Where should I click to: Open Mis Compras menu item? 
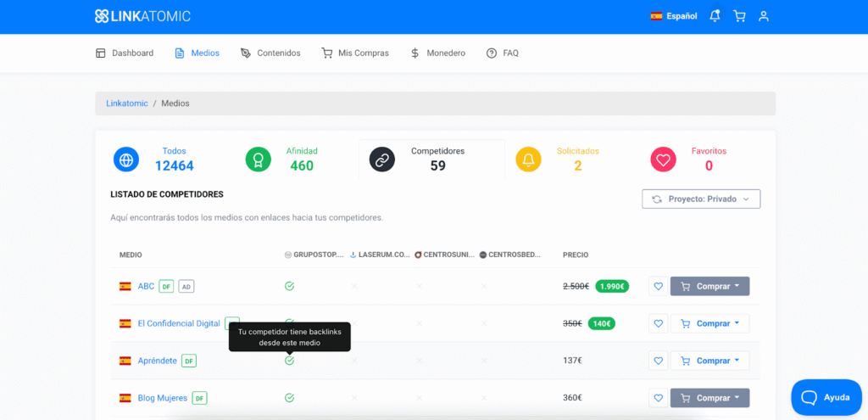(355, 53)
